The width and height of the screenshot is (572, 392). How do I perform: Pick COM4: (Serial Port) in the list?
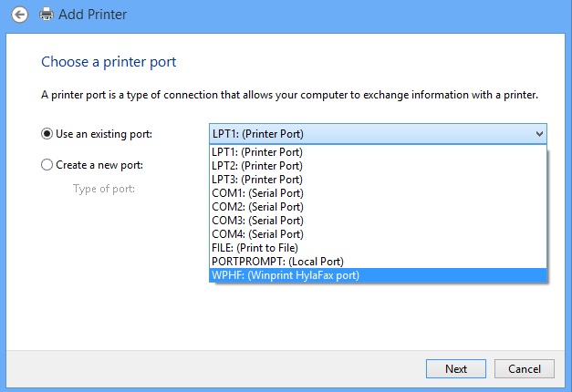pos(378,234)
